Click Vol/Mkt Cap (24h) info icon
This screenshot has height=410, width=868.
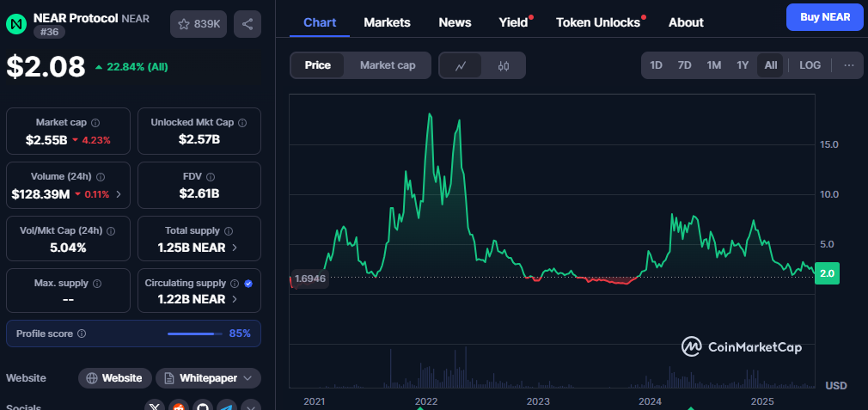pos(110,230)
